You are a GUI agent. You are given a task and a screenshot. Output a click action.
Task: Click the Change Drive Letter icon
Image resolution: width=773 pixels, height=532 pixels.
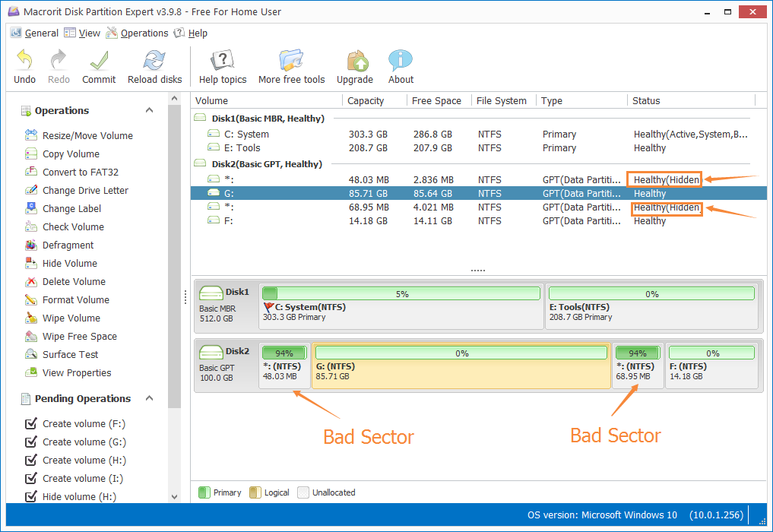tap(31, 190)
